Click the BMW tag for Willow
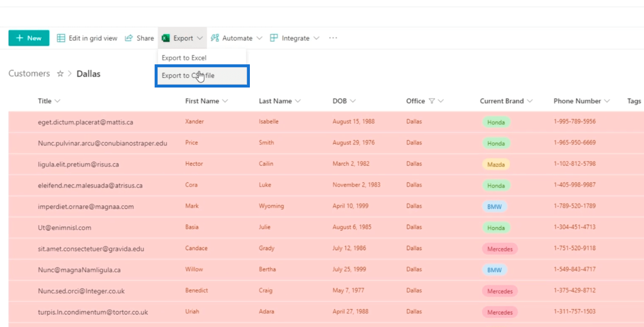The height and width of the screenshot is (327, 644). click(495, 270)
